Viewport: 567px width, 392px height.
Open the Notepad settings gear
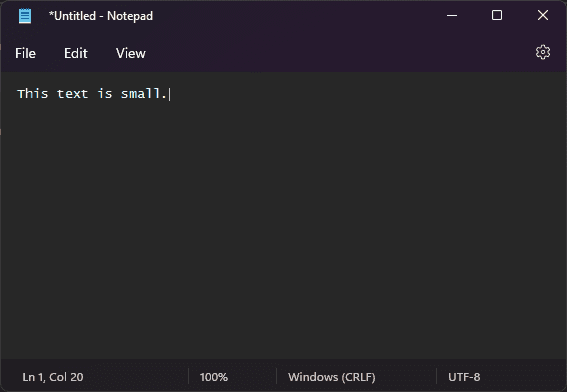pos(543,52)
